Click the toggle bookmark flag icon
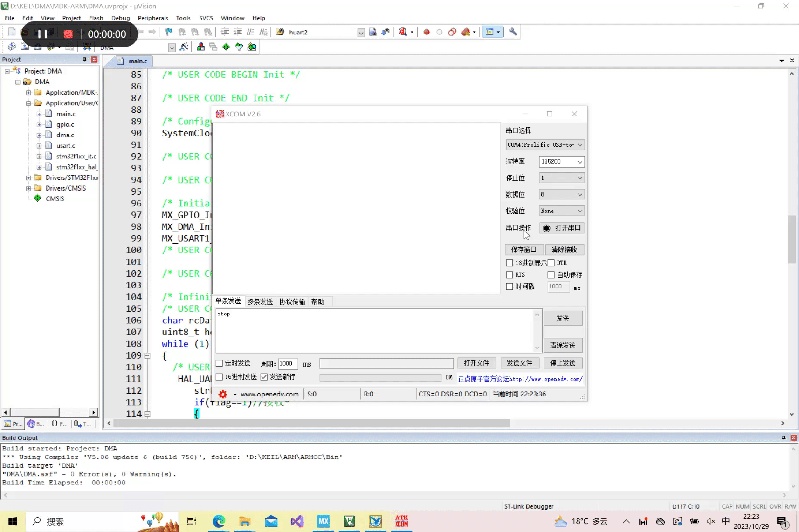 coord(169,32)
